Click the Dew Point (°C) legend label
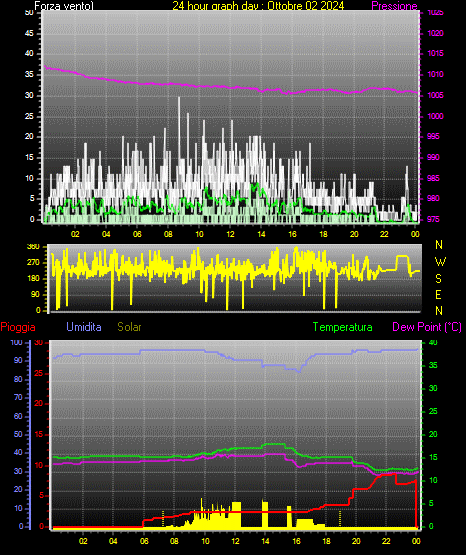Image resolution: width=466 pixels, height=555 pixels. click(427, 327)
